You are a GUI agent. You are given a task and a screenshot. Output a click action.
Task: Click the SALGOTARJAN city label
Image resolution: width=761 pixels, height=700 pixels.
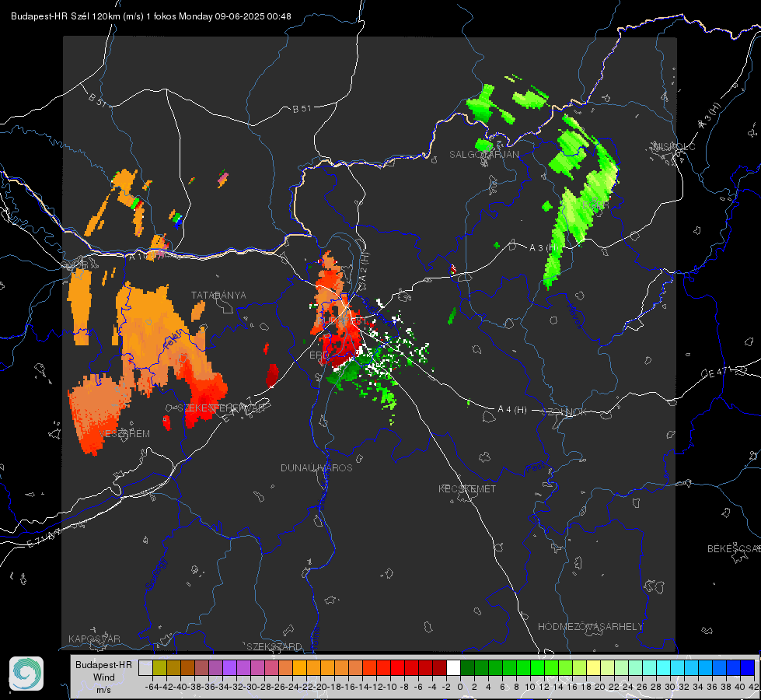483,155
